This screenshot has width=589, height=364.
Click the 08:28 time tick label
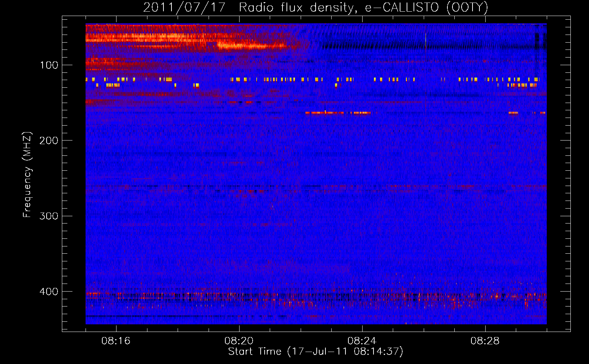485,341
